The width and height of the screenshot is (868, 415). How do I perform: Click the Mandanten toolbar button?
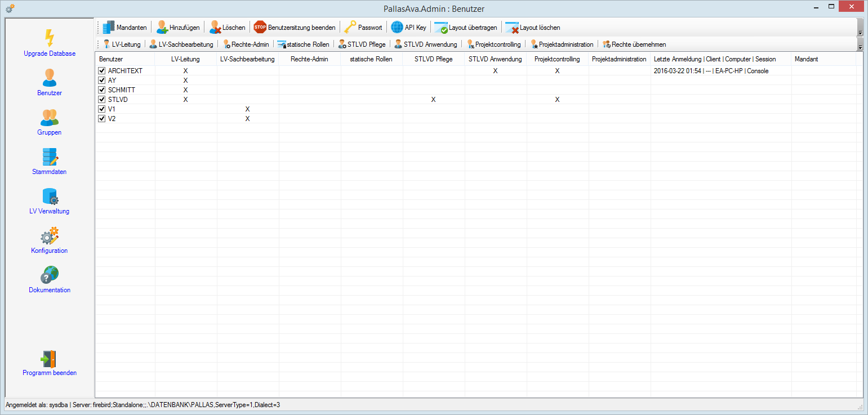[124, 27]
